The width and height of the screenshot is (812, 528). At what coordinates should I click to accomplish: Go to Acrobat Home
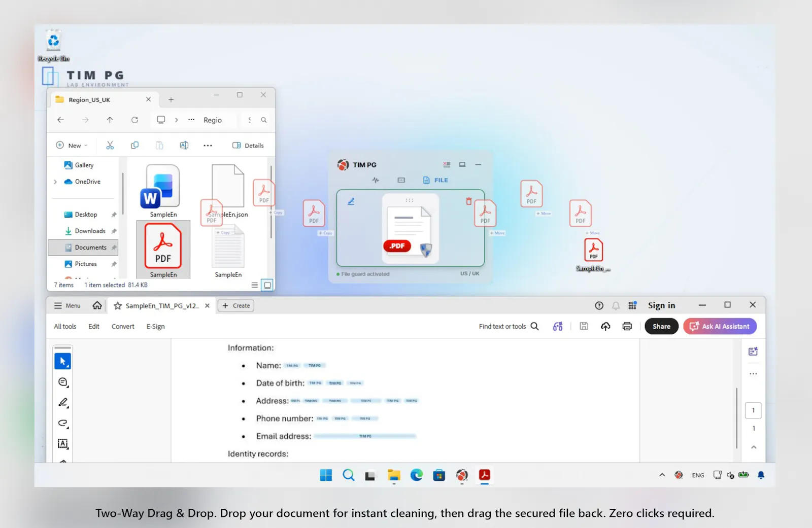pos(97,305)
